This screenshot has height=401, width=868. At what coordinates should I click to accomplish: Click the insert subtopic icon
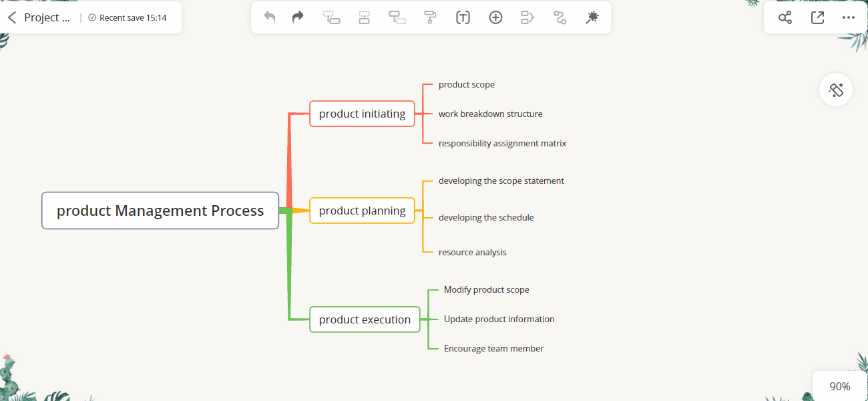[397, 17]
